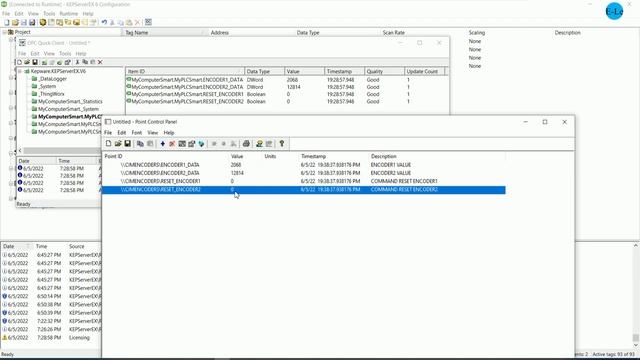The width and height of the screenshot is (640, 360).
Task: Sort by Description column in Point Control Panel
Action: (437, 156)
